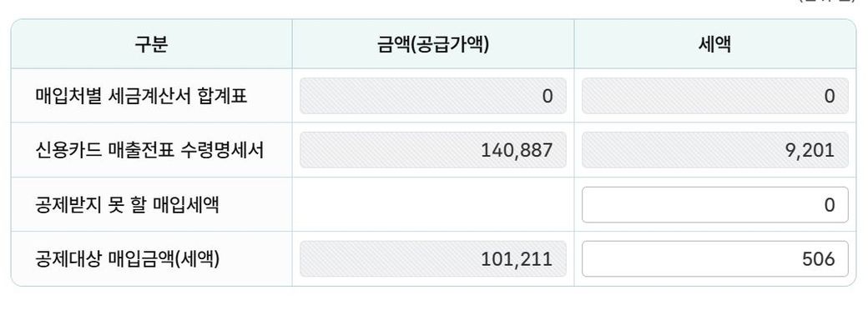Select the 140,887 supply amount field
868x315 pixels.
pyautogui.click(x=433, y=150)
